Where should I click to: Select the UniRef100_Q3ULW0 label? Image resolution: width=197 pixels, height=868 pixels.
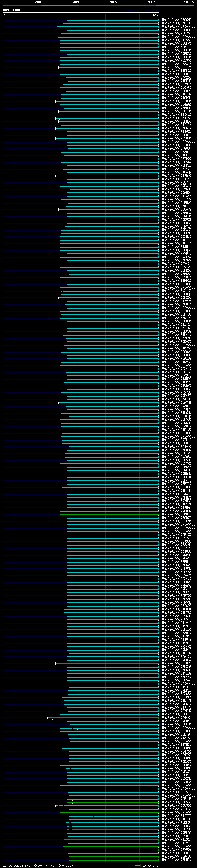[176, 50]
